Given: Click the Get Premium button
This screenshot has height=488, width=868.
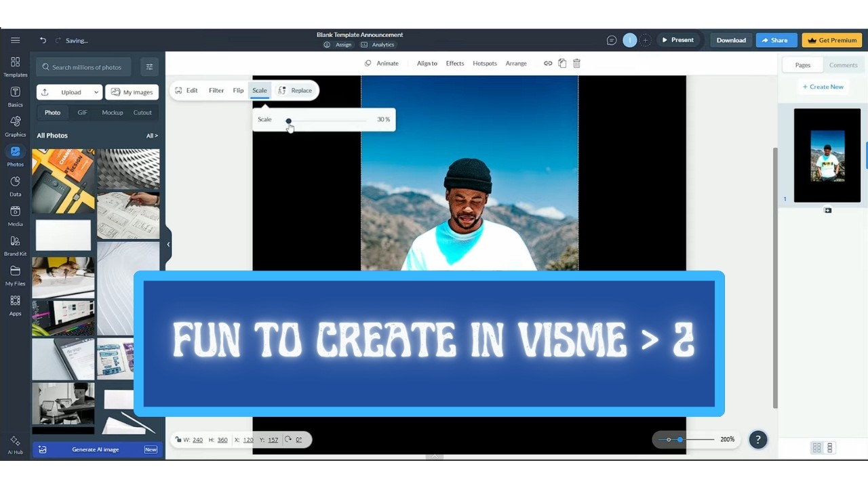Looking at the screenshot, I should [x=832, y=40].
